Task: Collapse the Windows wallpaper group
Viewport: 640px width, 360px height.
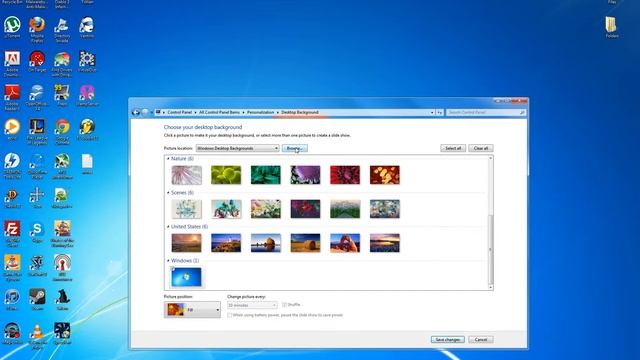Action: (168, 260)
